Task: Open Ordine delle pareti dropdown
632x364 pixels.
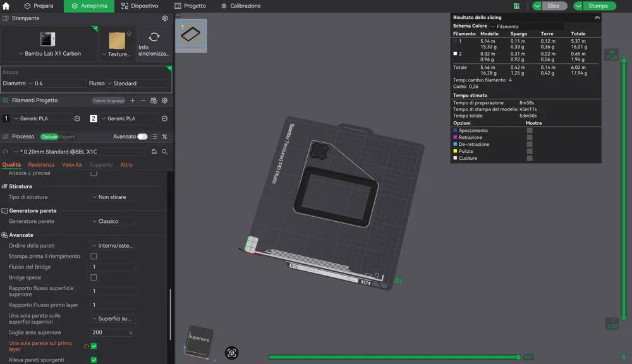Action: [112, 245]
